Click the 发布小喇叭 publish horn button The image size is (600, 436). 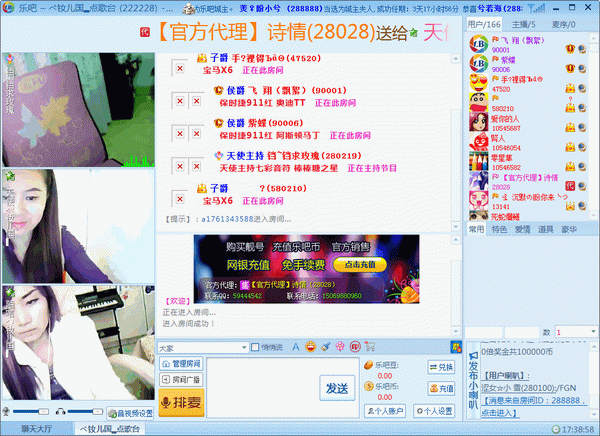[473, 380]
